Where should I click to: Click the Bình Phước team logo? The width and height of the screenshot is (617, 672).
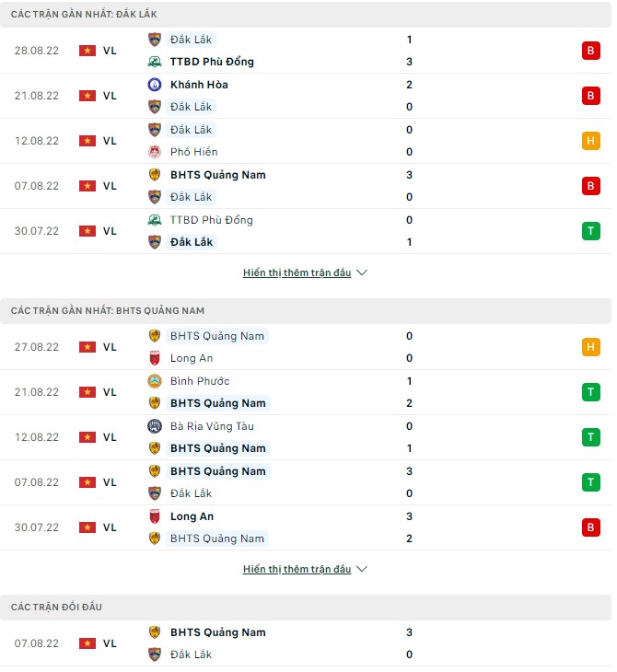[x=155, y=381]
